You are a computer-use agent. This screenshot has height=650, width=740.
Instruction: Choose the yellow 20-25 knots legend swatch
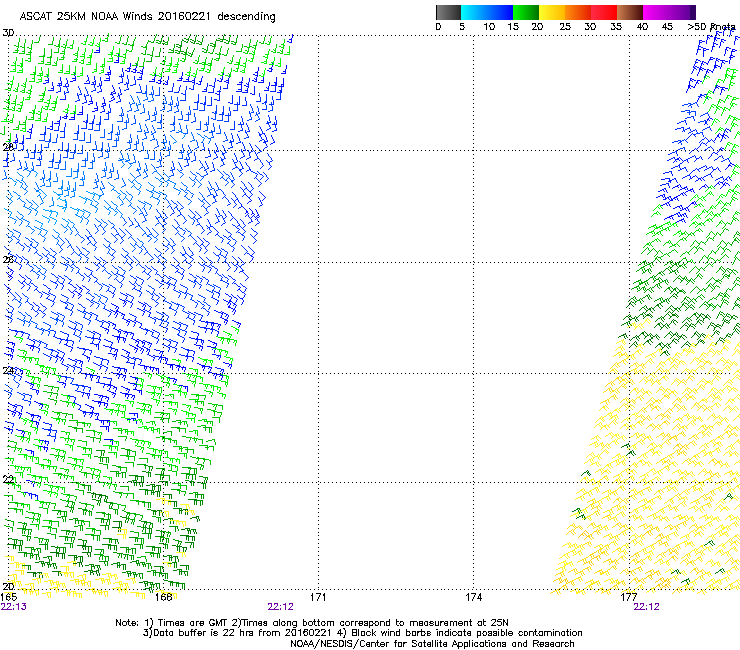[552, 12]
